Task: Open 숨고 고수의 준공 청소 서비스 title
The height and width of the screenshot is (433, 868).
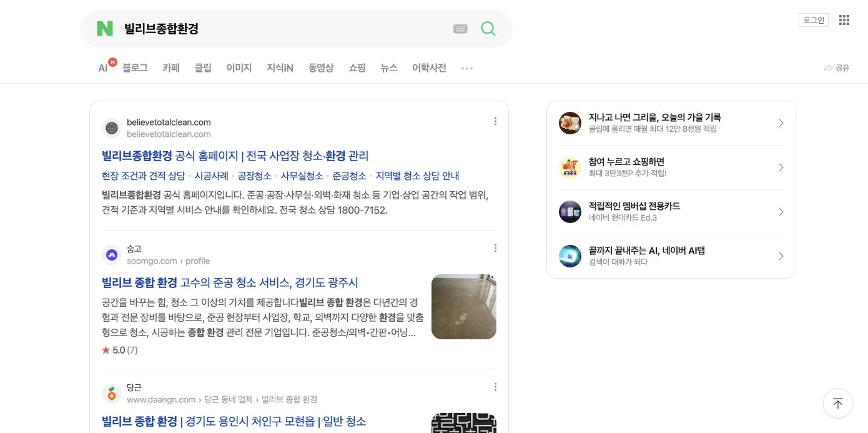Action: (230, 282)
